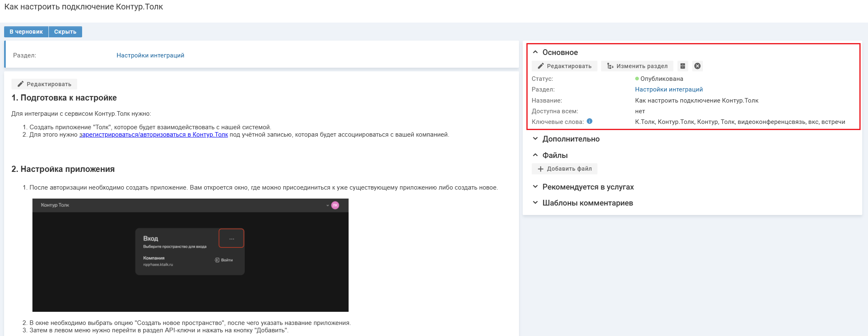The height and width of the screenshot is (336, 868).
Task: Click Редактировать in the Основное panel
Action: 565,66
